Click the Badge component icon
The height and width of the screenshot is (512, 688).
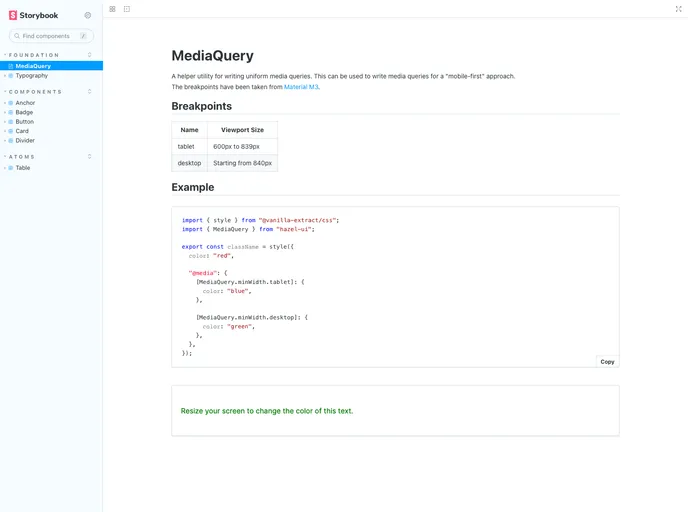[x=11, y=112]
